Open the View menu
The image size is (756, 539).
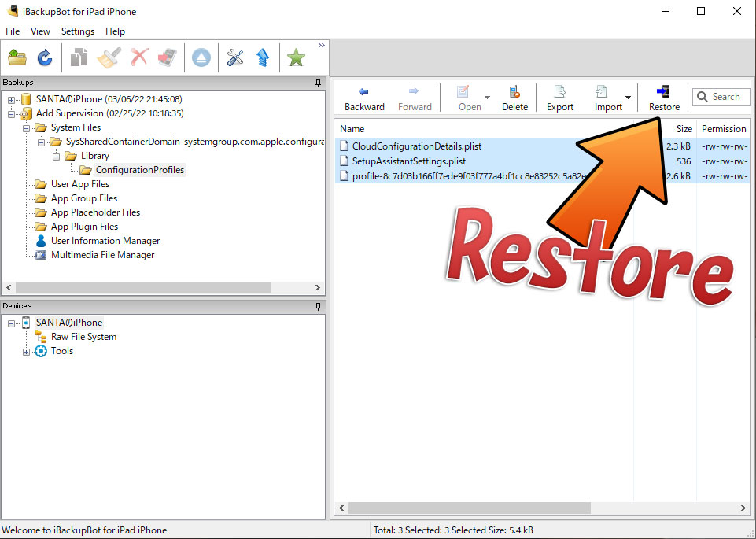point(40,31)
